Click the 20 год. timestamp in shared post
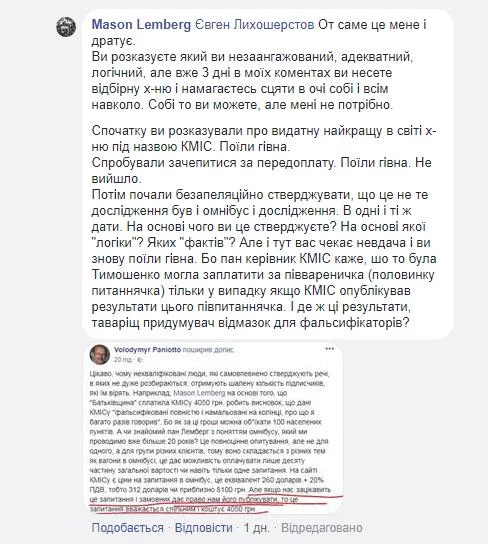The width and height of the screenshot is (488, 544). [123, 360]
